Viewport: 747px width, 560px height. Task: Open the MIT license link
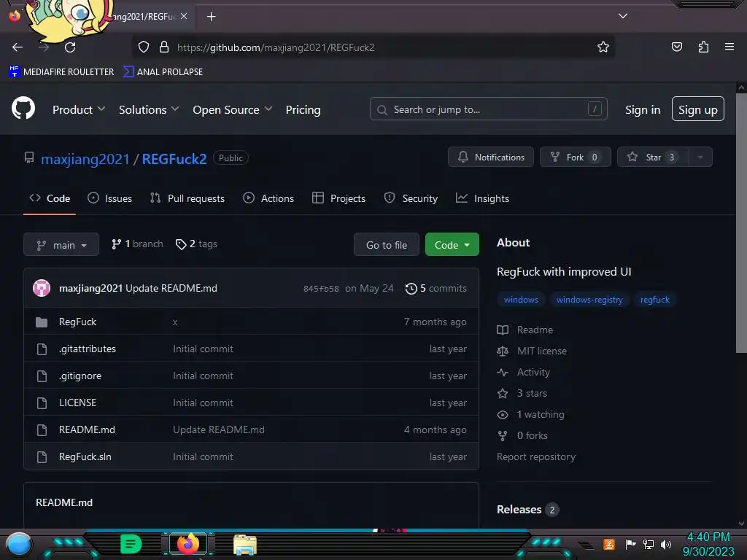(532, 351)
